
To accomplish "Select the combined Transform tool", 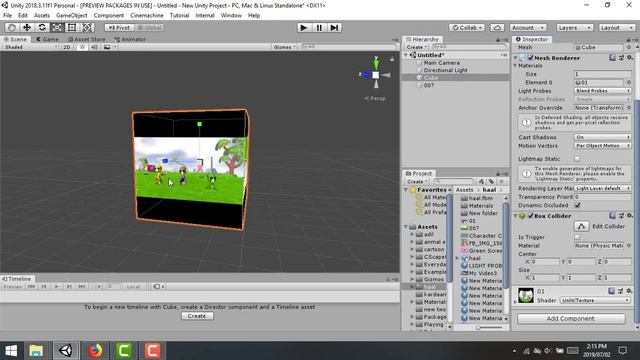I will [87, 27].
